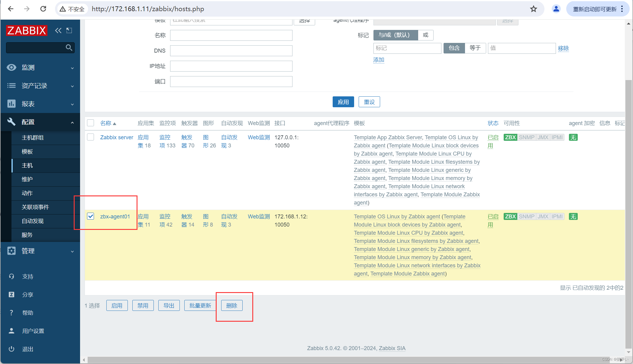Image resolution: width=633 pixels, height=364 pixels.
Task: Check the Zabbix server host checkbox
Action: point(90,137)
